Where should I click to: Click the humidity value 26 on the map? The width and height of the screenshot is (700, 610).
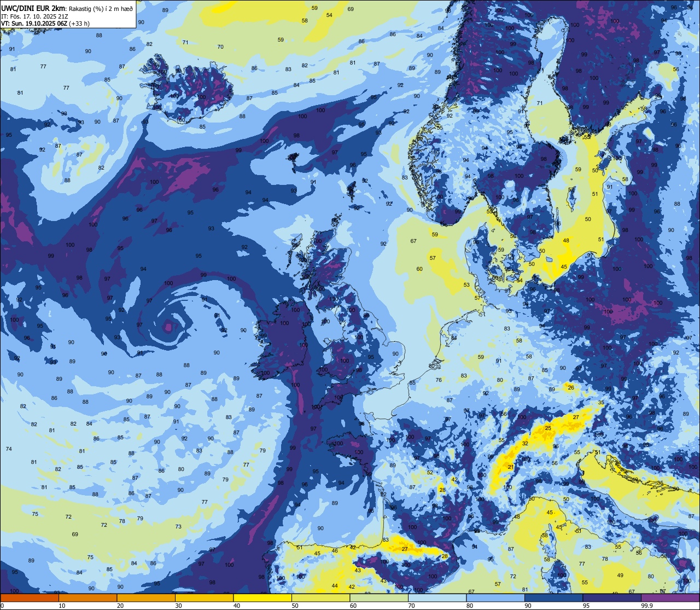pos(571,387)
